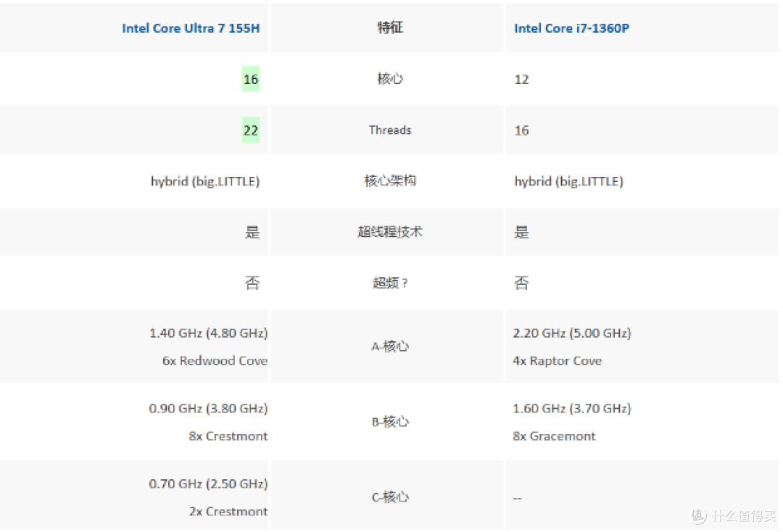Click 否 in the i7-1360P 超频 row
The height and width of the screenshot is (532, 783).
coord(521,283)
